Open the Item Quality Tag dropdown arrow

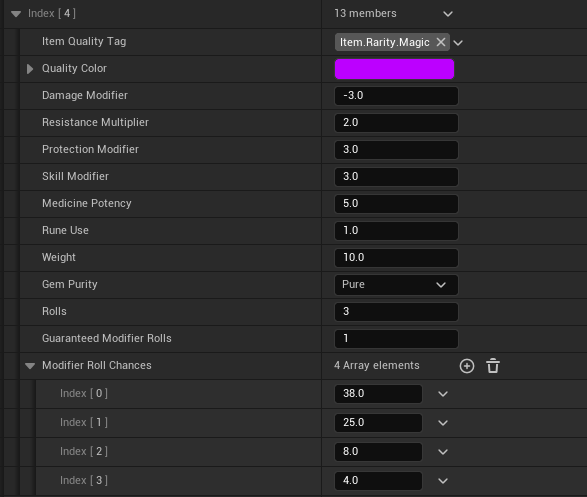[x=458, y=43]
